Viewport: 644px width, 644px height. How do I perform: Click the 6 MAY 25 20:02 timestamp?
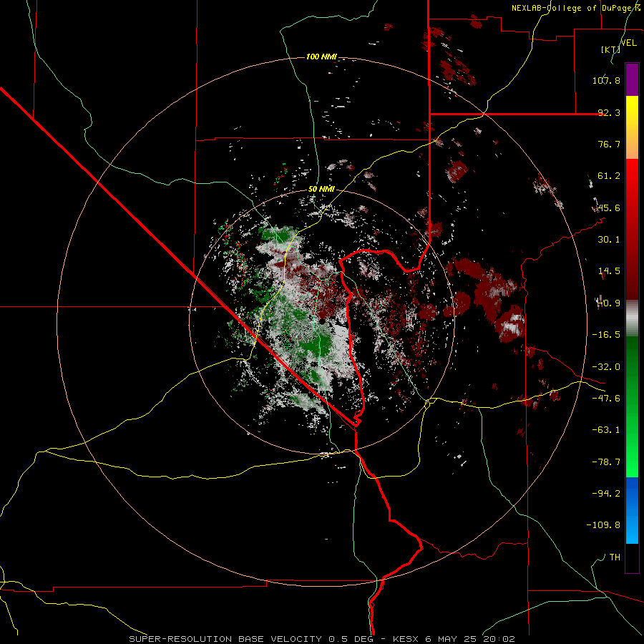click(x=470, y=639)
